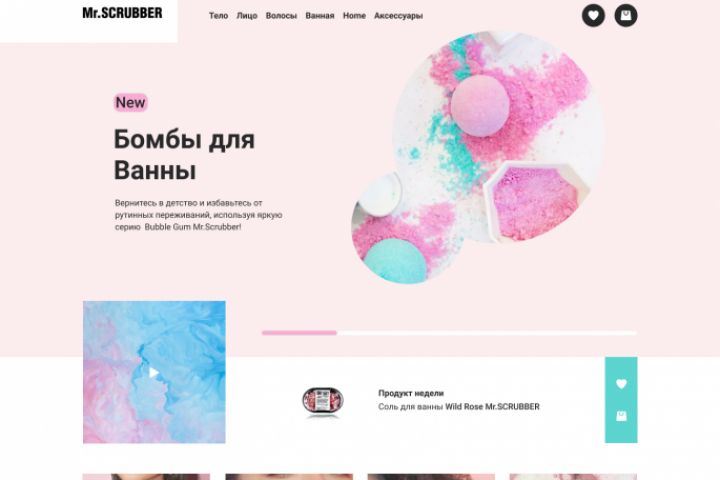Open the Тело menu item
The width and height of the screenshot is (720, 480).
point(219,16)
